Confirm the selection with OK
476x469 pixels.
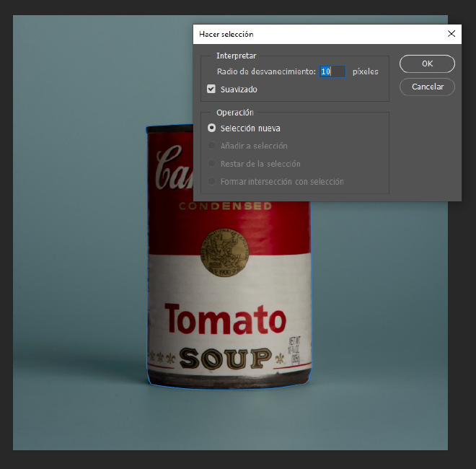(x=427, y=63)
